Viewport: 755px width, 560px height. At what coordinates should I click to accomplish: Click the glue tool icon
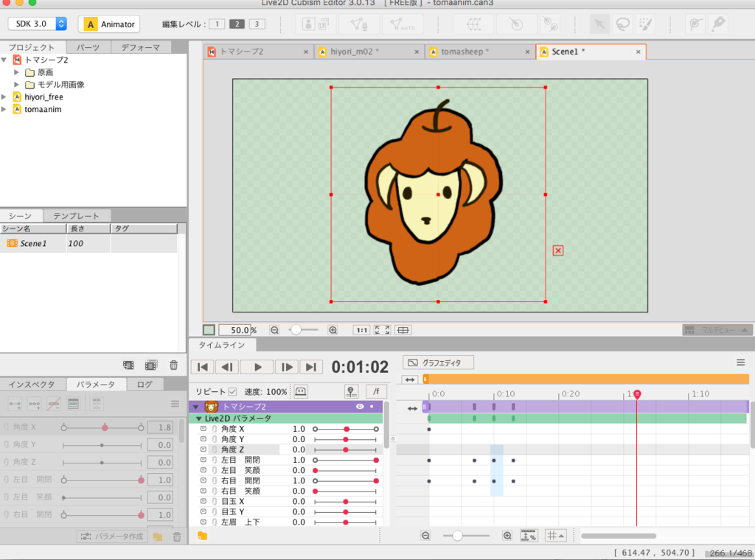pos(550,24)
